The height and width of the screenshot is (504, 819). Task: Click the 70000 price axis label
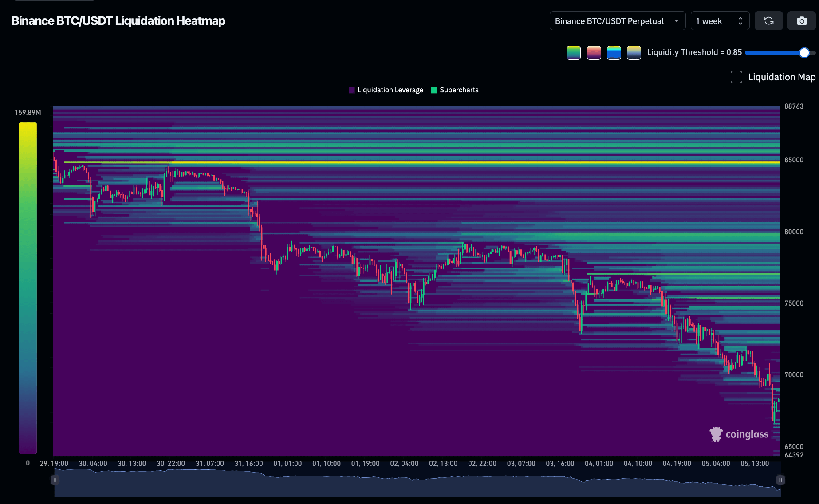coord(794,375)
